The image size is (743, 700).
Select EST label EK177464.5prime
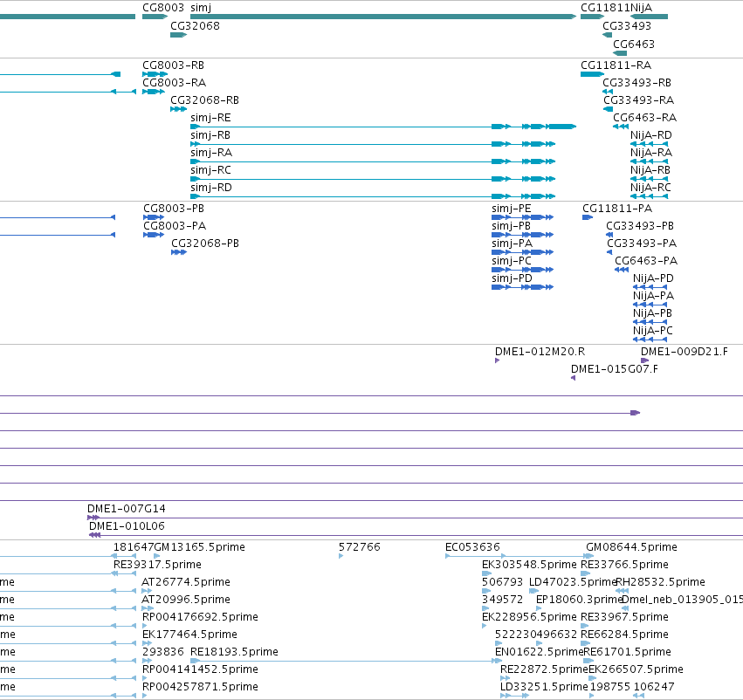(189, 635)
